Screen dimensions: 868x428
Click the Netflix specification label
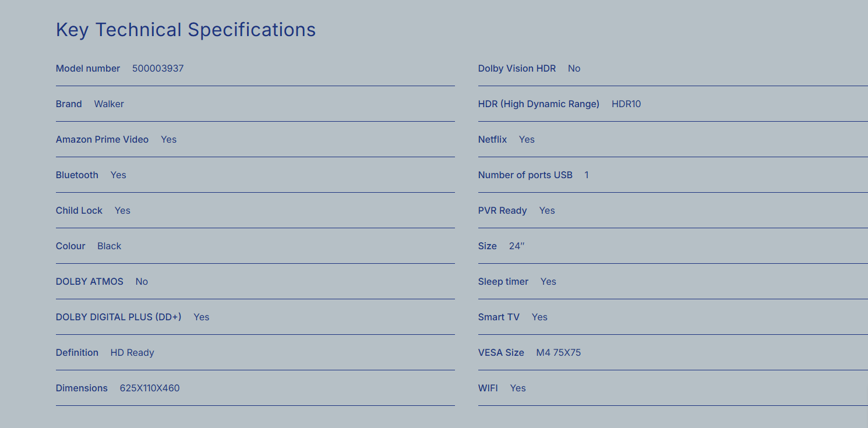pyautogui.click(x=492, y=140)
